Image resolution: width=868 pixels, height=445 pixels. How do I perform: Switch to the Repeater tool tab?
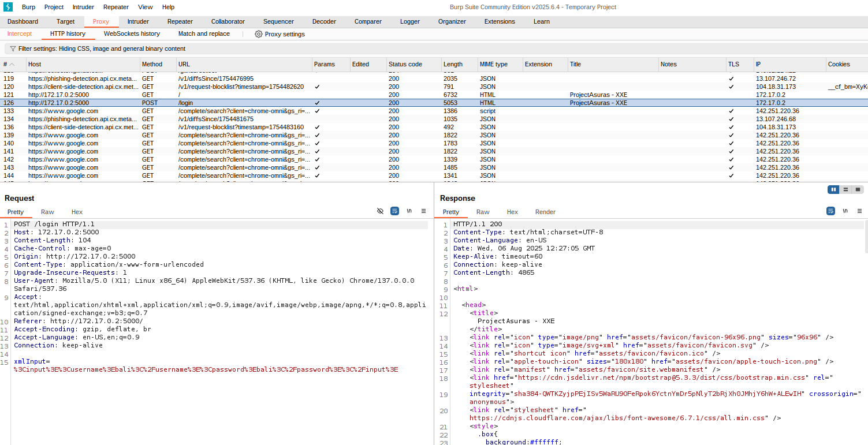click(x=180, y=21)
